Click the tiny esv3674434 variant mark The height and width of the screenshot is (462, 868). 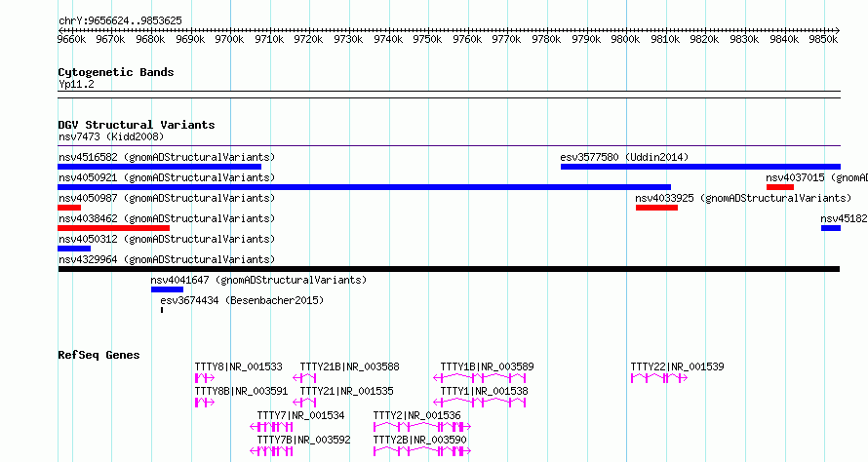162,310
